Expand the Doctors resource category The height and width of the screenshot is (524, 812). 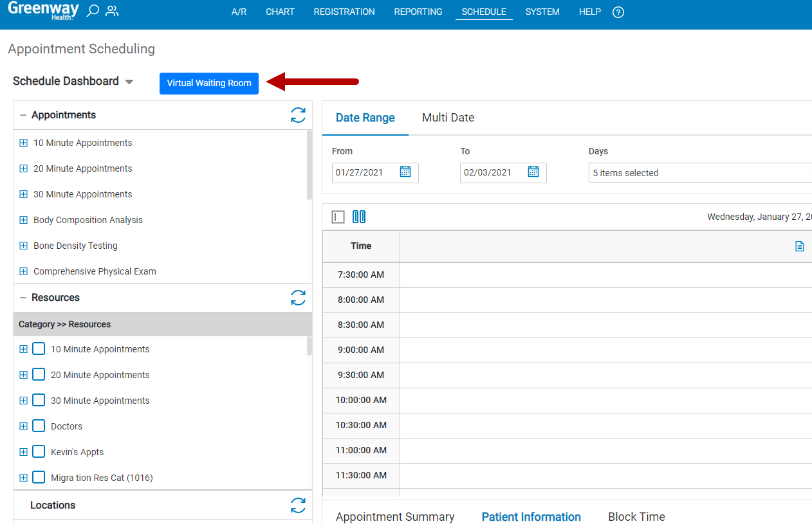click(x=24, y=426)
